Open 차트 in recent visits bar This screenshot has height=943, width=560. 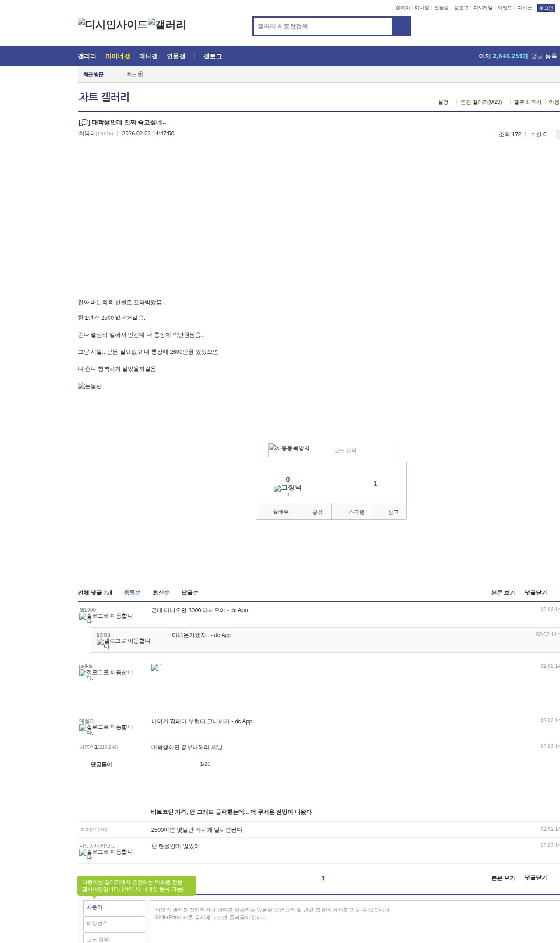point(132,74)
